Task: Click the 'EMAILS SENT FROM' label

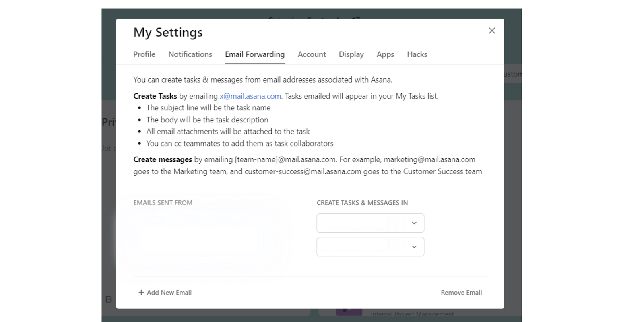Action: (x=163, y=203)
